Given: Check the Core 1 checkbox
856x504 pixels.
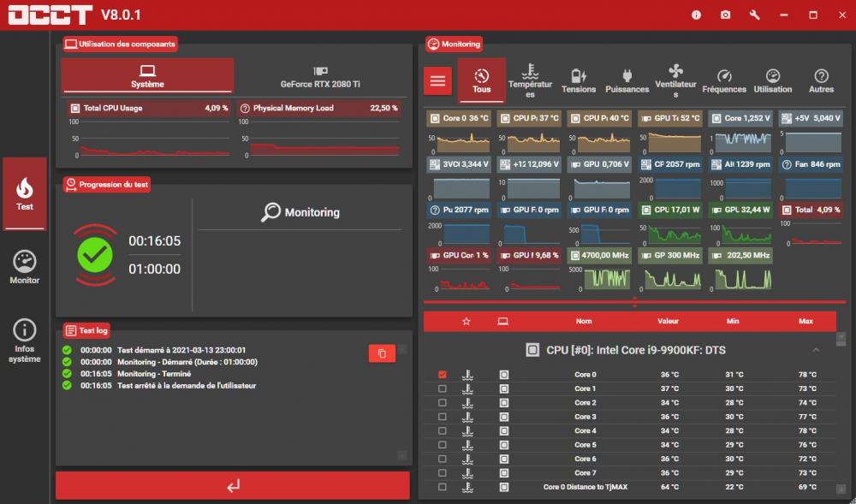Looking at the screenshot, I should (x=443, y=388).
